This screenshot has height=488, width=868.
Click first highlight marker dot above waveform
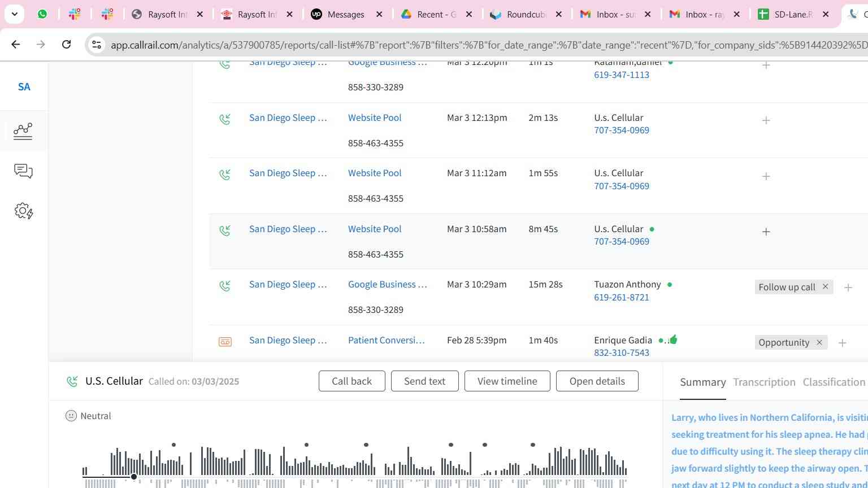(173, 445)
